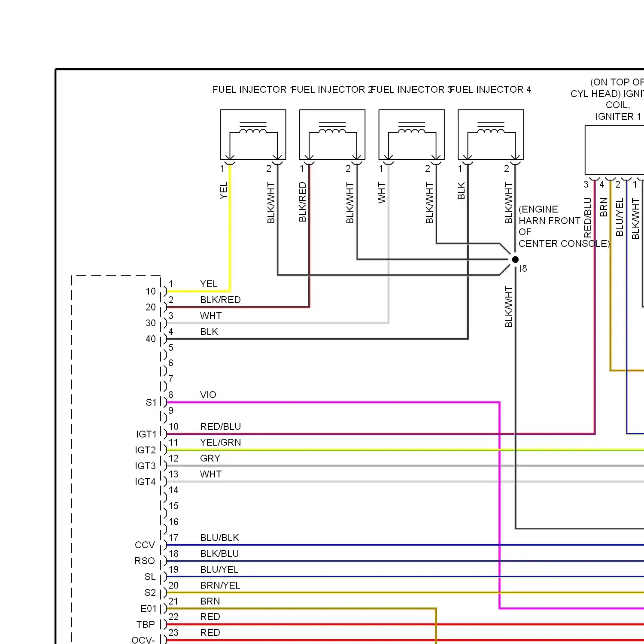Click the SL terminal label
Viewport: 644px width, 644px height.
150,577
